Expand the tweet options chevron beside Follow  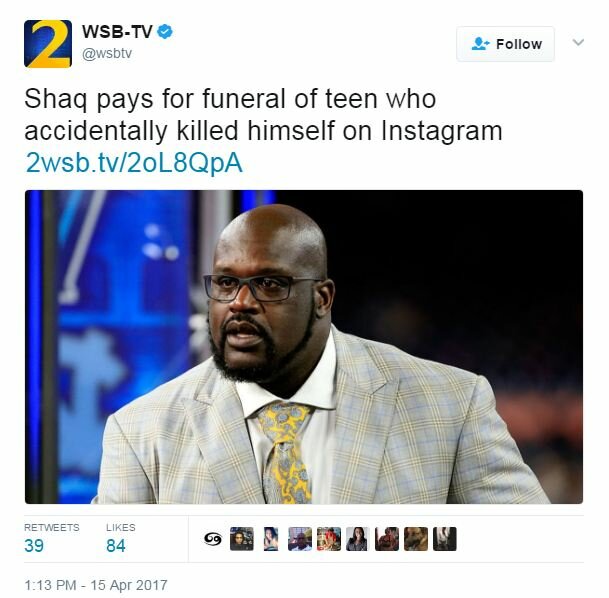click(578, 42)
